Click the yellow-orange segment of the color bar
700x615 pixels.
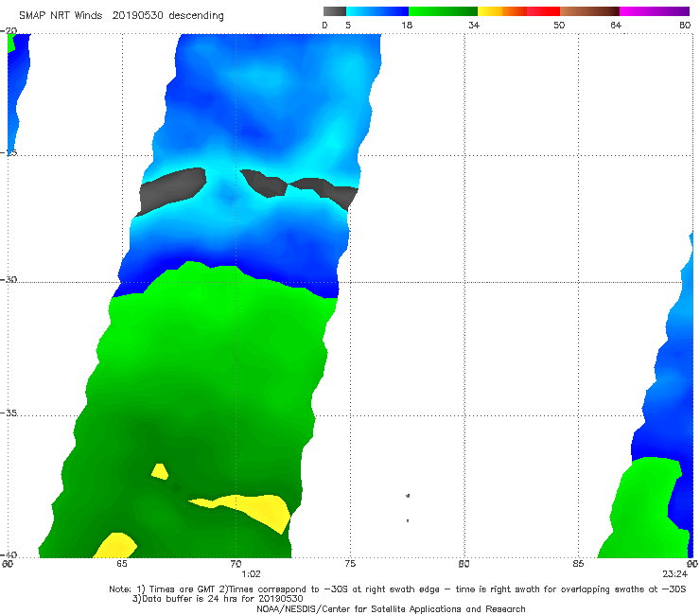tap(502, 11)
